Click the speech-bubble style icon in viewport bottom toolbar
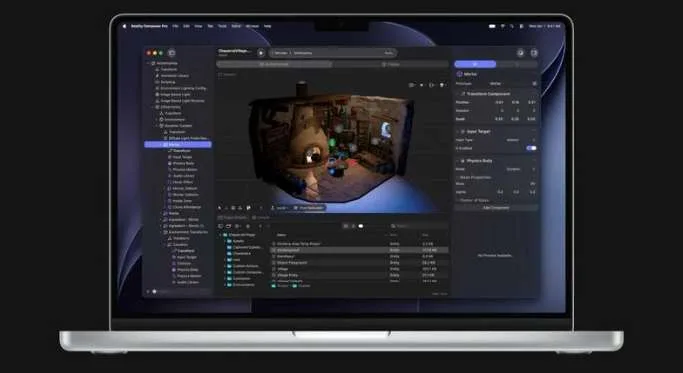The width and height of the screenshot is (683, 373). [248, 208]
